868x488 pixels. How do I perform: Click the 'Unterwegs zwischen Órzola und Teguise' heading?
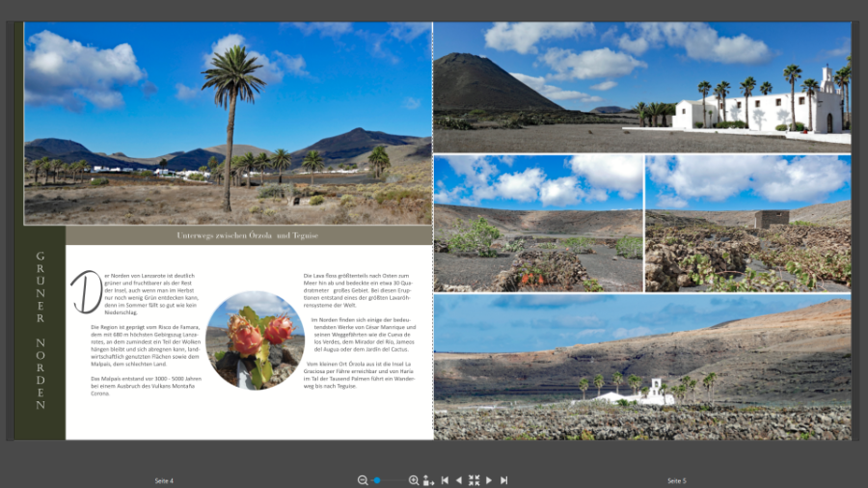point(248,235)
